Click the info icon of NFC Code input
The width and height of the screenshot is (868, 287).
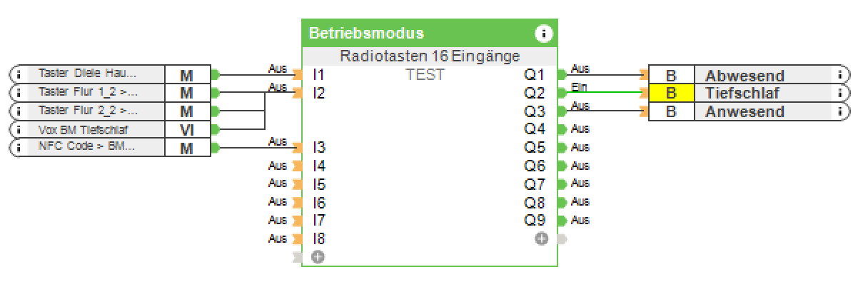click(x=19, y=148)
